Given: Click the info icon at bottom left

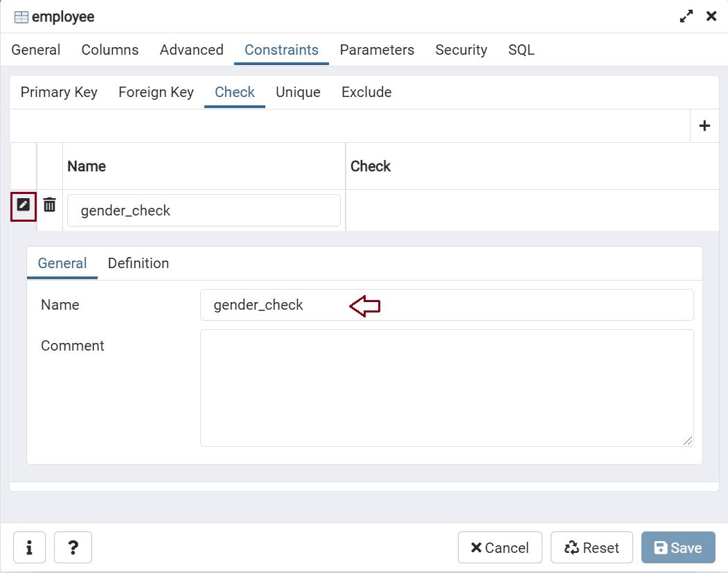Looking at the screenshot, I should [x=29, y=547].
